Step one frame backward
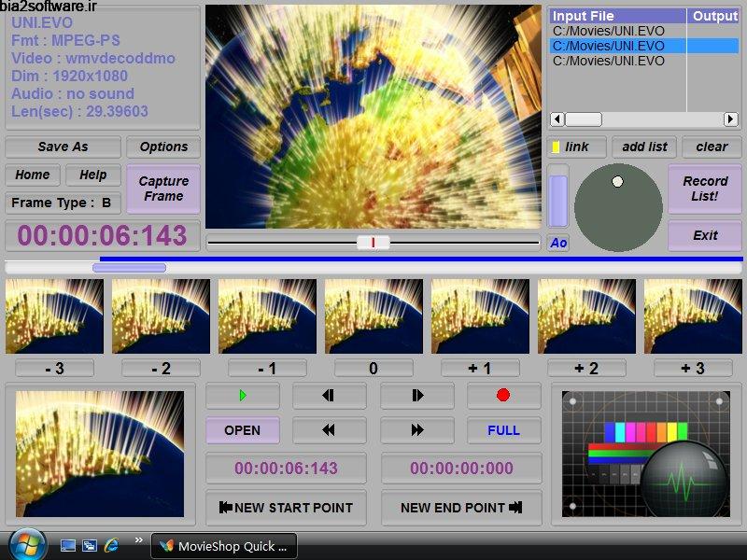Screen dimensions: 747x560 click(329, 395)
